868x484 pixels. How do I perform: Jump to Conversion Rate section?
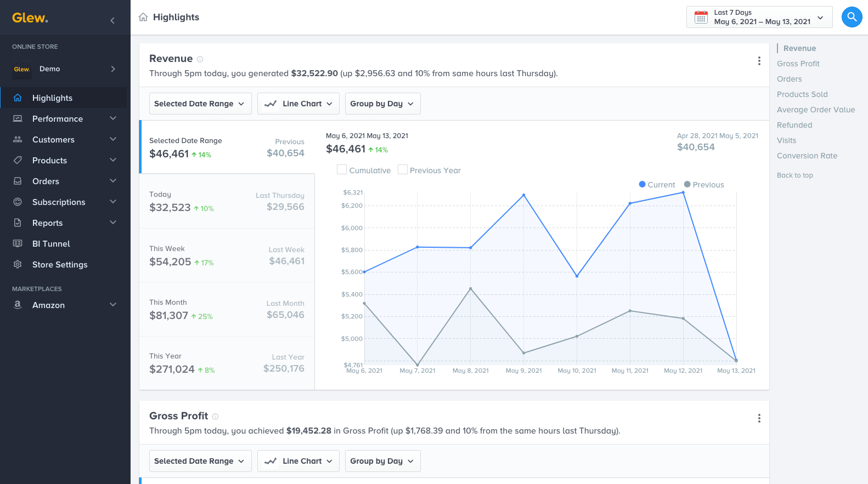coord(807,156)
